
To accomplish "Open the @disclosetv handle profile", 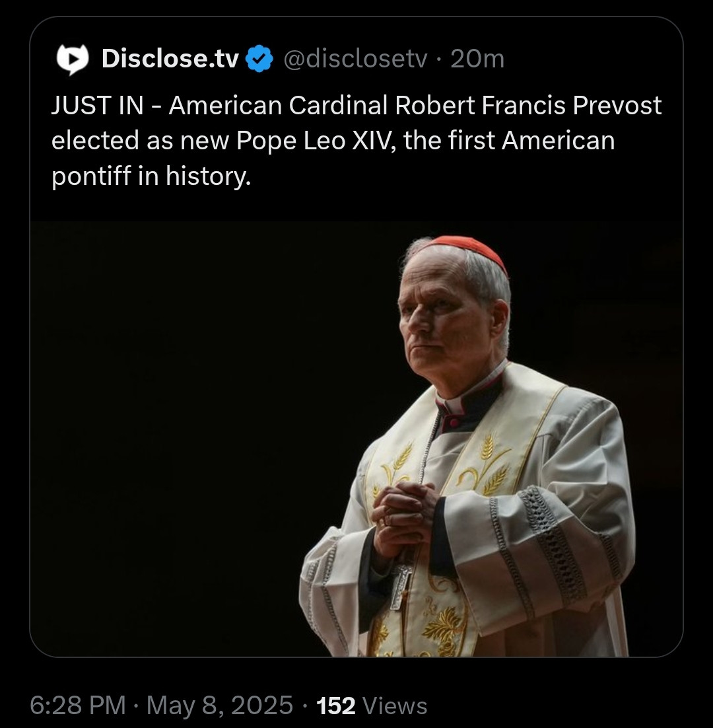I will 356,59.
